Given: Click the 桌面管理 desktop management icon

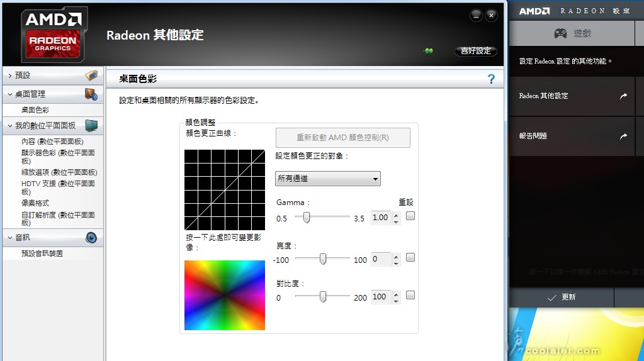Looking at the screenshot, I should coord(91,94).
